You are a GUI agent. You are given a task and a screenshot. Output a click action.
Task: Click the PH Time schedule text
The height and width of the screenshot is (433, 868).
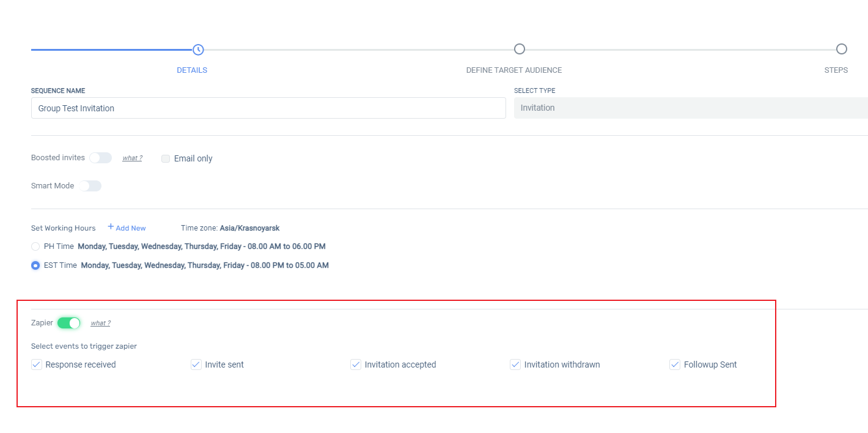tap(202, 246)
